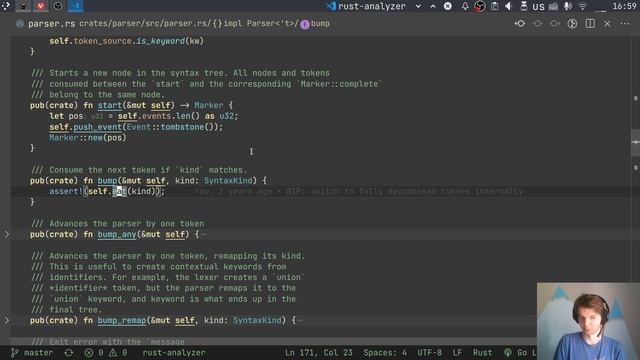Switch to the Vivaldi red taskbar app
Image resolution: width=640 pixels, height=360 pixels.
[x=40, y=6]
